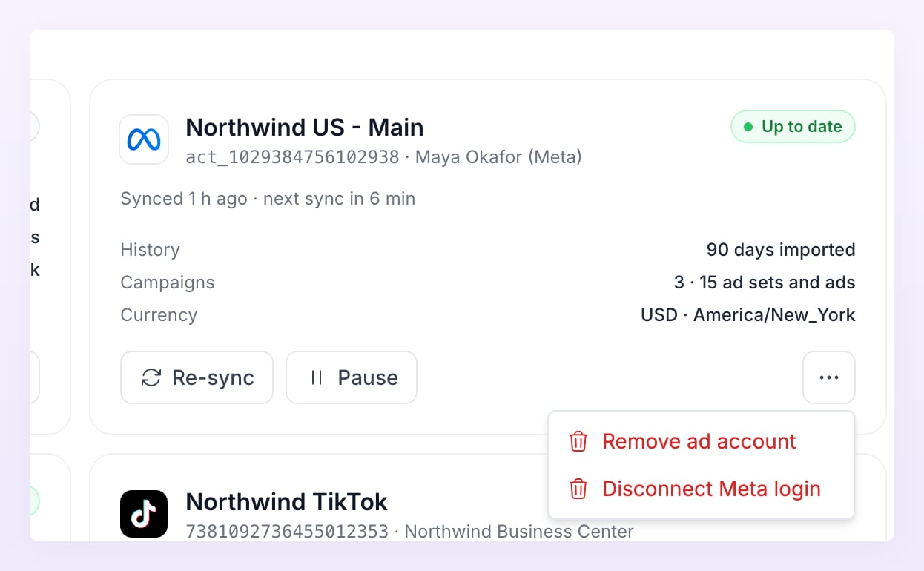
Task: Click the History label
Action: coord(150,250)
